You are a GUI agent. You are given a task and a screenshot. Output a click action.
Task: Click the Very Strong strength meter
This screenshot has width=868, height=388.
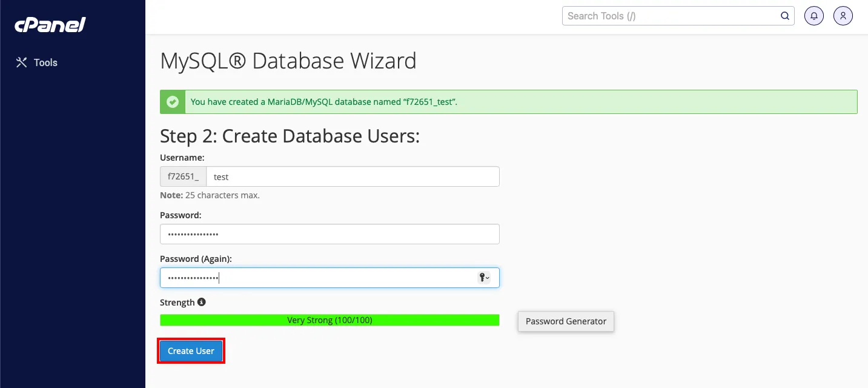pos(330,320)
